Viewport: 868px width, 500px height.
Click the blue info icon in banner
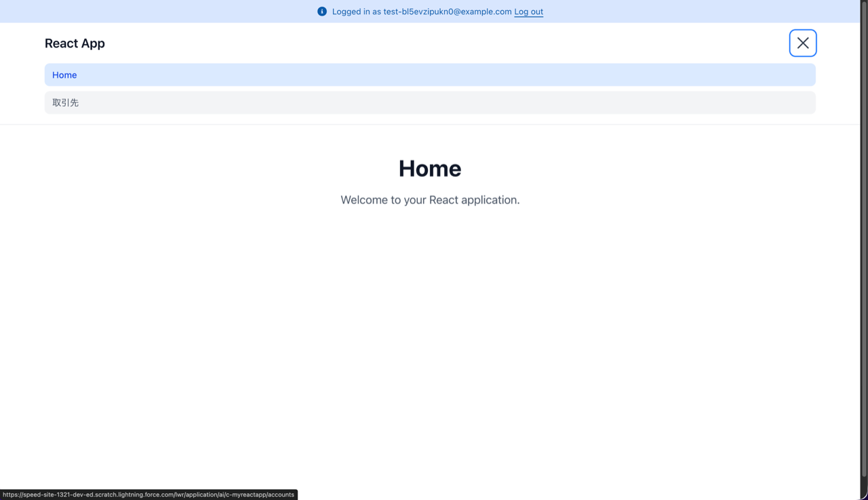pyautogui.click(x=322, y=12)
